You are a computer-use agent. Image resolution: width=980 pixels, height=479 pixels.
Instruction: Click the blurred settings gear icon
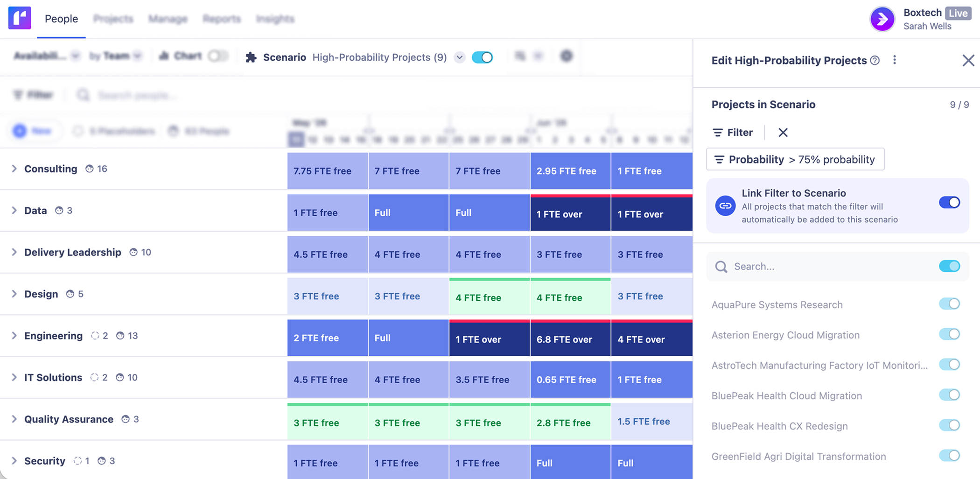click(x=566, y=56)
